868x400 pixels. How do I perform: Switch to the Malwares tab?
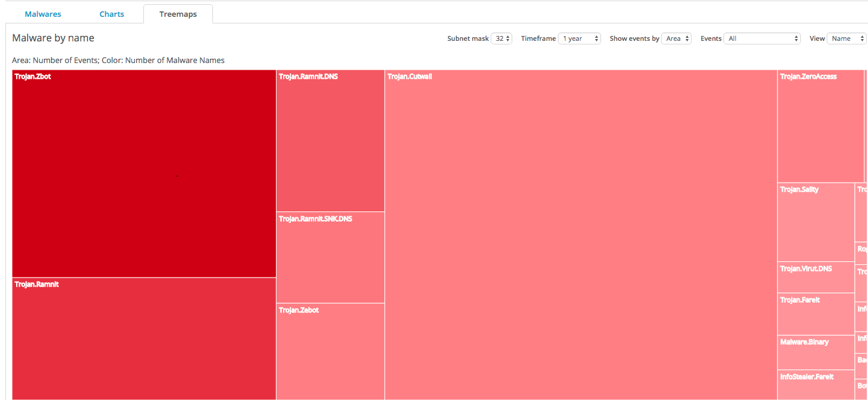[43, 14]
